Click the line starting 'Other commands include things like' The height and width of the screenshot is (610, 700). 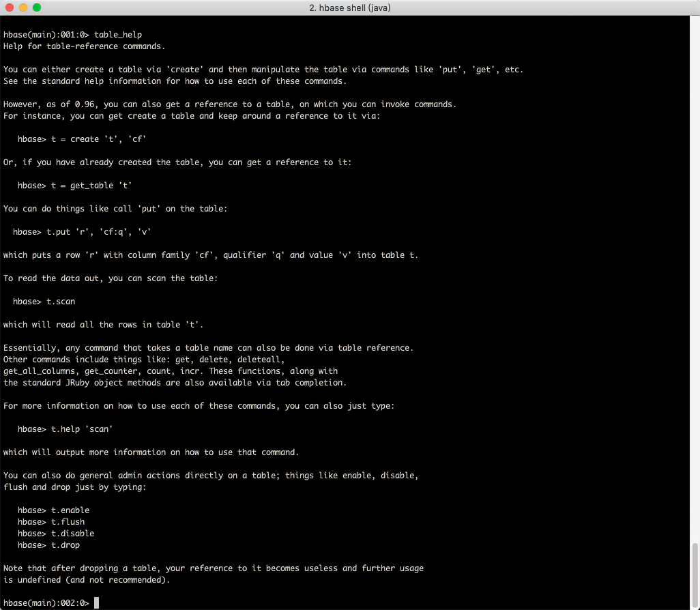[144, 360]
